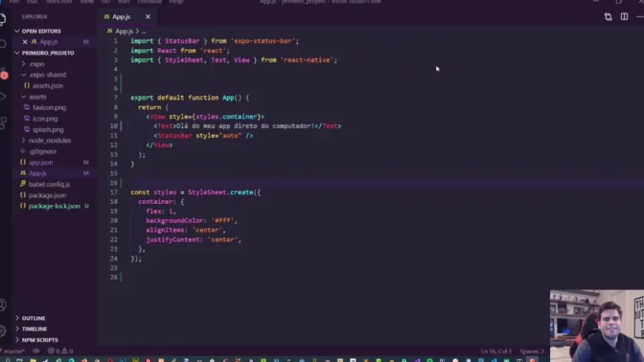Open the Terminal menu
This screenshot has height=362, width=644.
coord(149,1)
